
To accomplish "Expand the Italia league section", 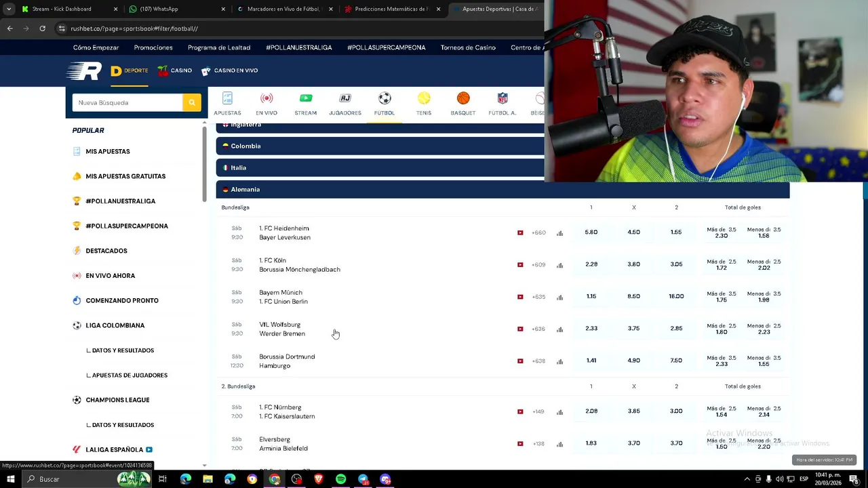I will (380, 167).
